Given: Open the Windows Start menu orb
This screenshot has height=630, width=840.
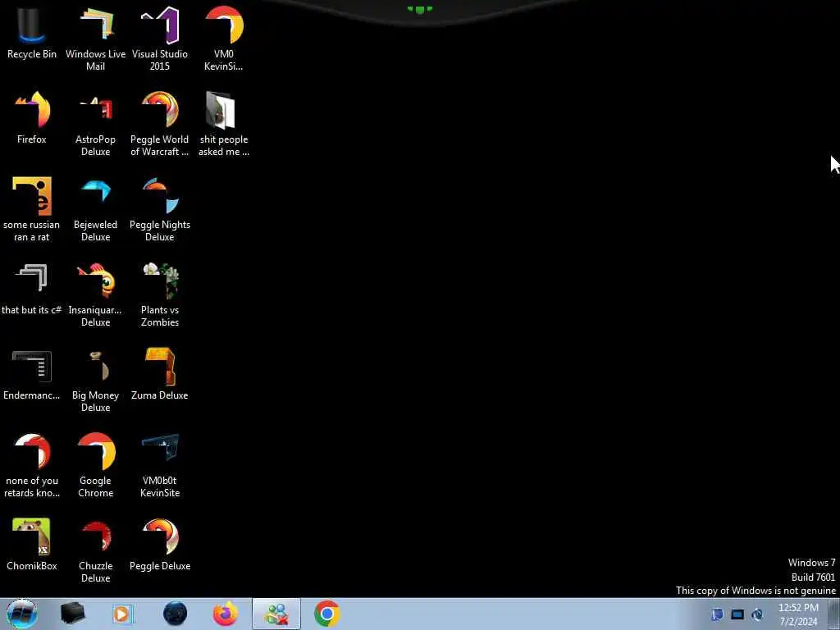Looking at the screenshot, I should pos(22,614).
